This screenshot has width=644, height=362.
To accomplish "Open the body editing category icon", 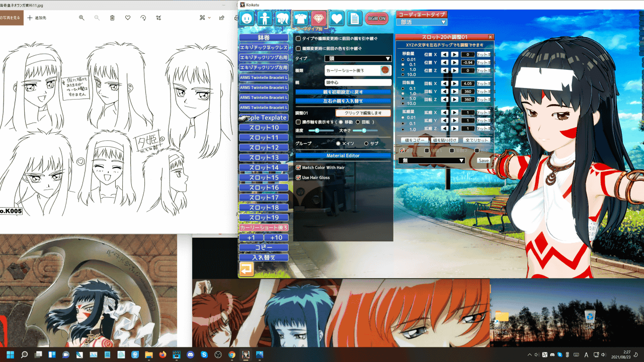I will 264,19.
